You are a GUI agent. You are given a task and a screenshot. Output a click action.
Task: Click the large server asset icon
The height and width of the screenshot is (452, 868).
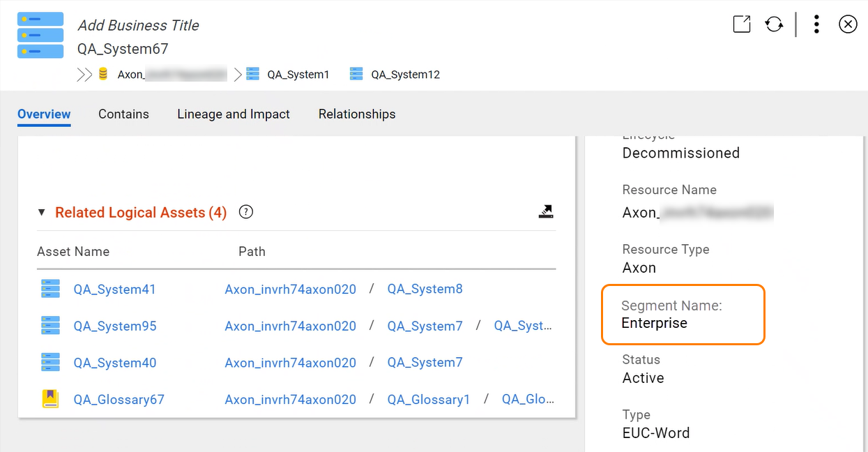[x=40, y=35]
